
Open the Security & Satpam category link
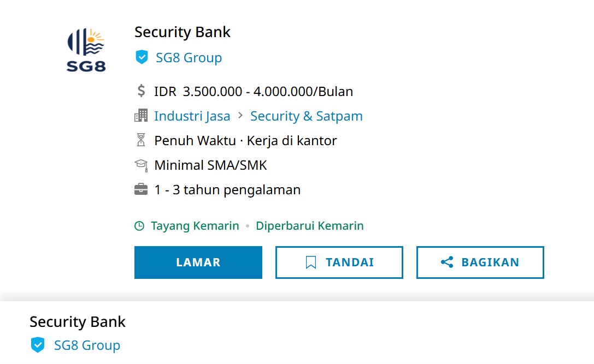(x=306, y=116)
